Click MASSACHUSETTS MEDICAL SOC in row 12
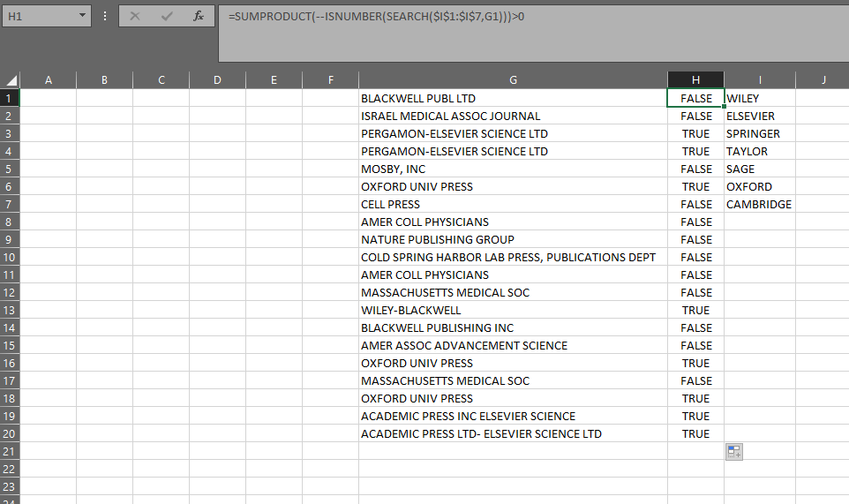Viewport: 849px width, 504px height. 513,292
